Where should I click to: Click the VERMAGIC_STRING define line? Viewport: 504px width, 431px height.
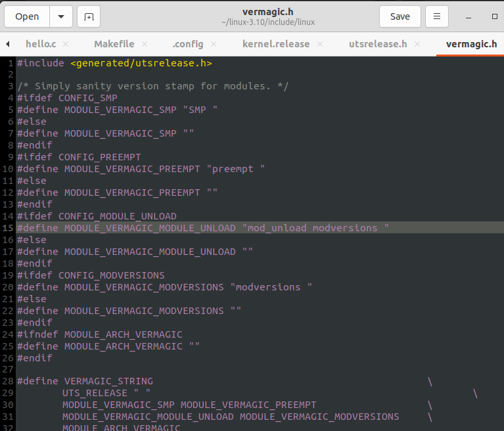pyautogui.click(x=85, y=382)
